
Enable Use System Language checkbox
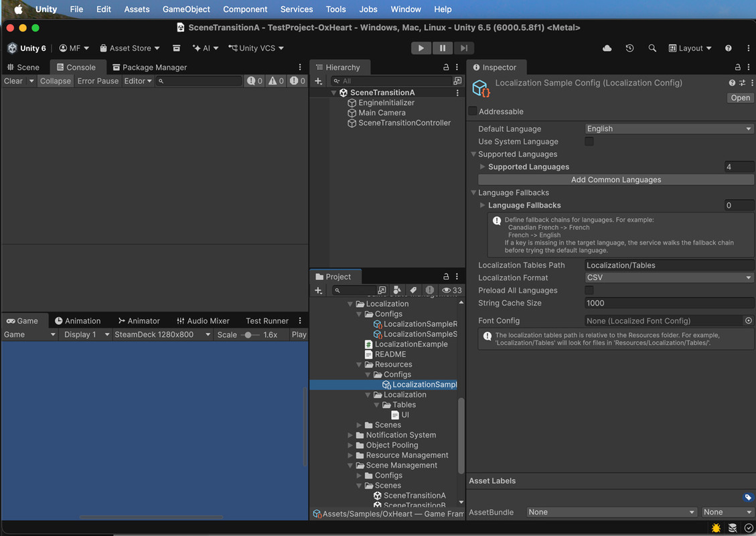click(589, 141)
